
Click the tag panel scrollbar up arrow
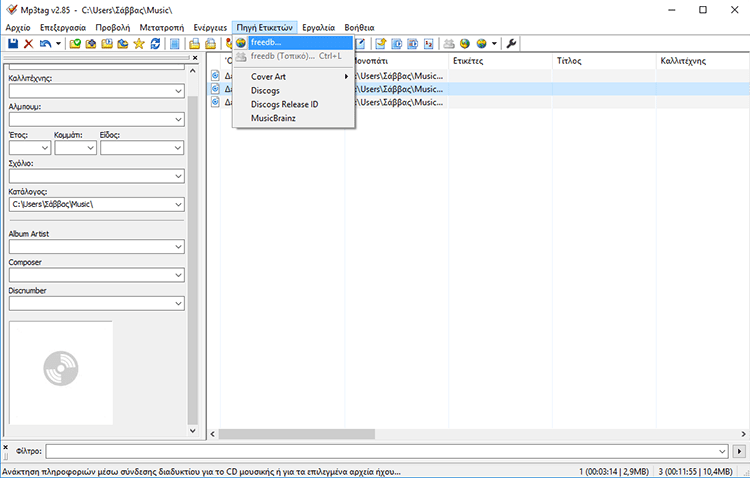[x=193, y=71]
